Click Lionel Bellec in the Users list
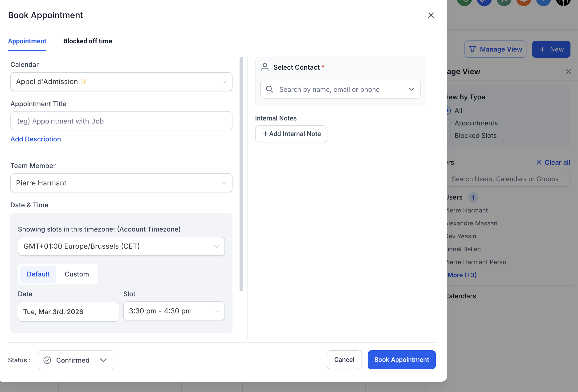 (x=464, y=249)
